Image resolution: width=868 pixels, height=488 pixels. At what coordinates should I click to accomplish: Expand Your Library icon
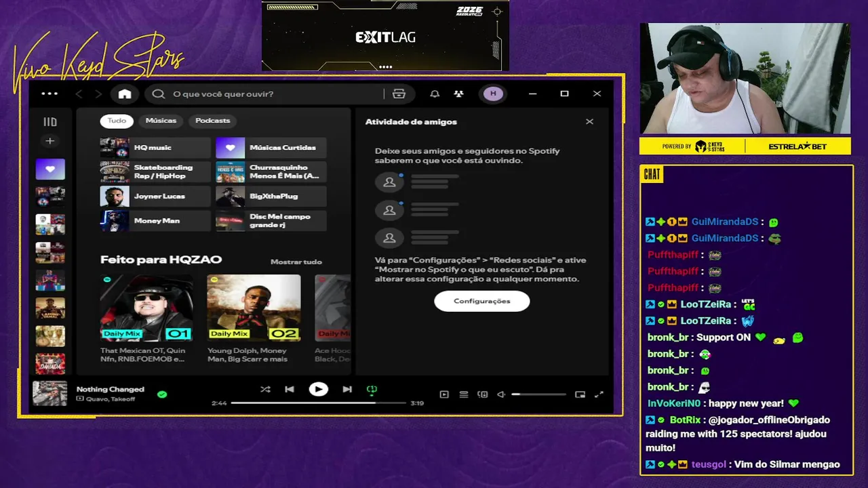[50, 122]
